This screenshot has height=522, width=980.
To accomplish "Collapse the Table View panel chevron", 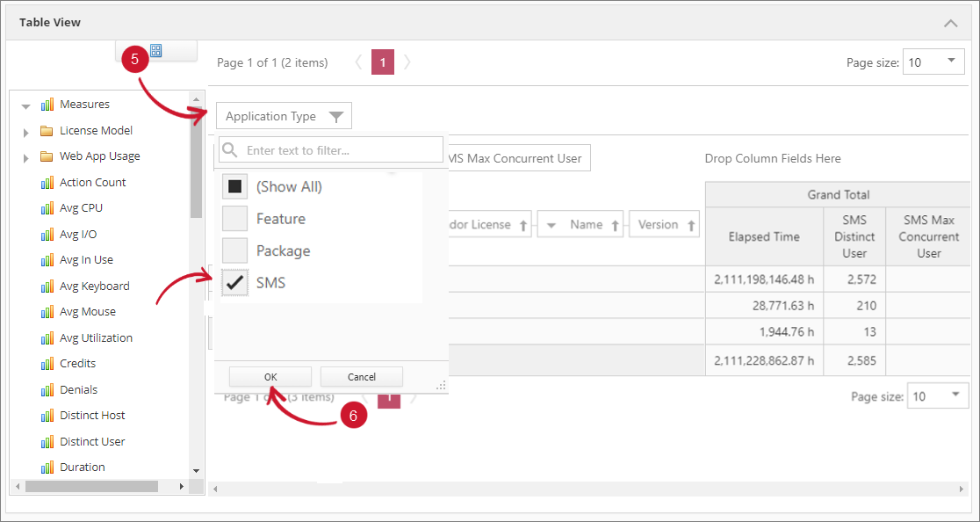I will click(x=950, y=23).
